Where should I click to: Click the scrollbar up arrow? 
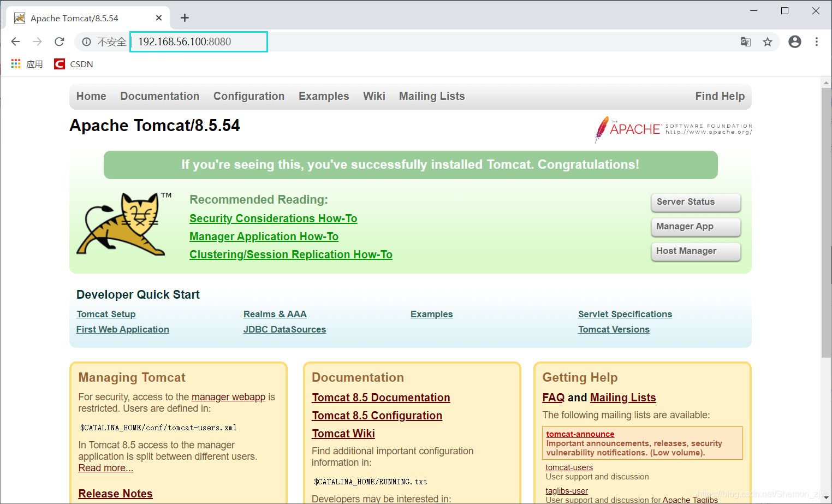point(826,82)
